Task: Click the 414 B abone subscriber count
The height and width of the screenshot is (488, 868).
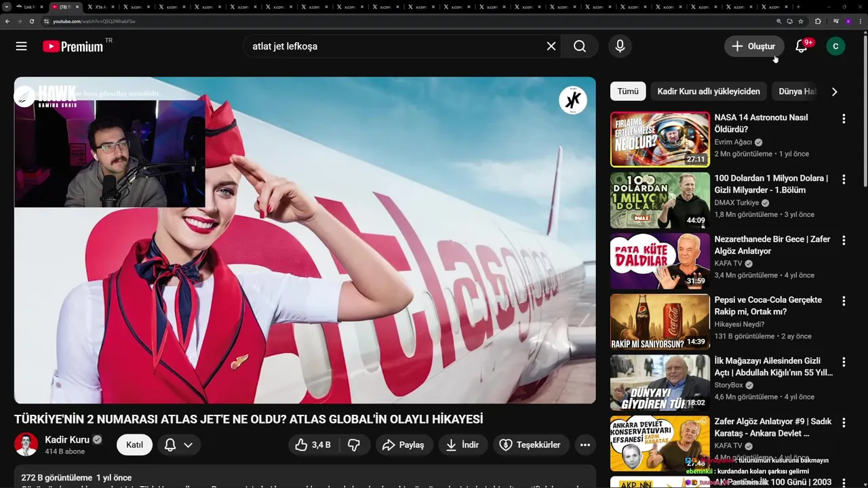Action: [x=64, y=451]
